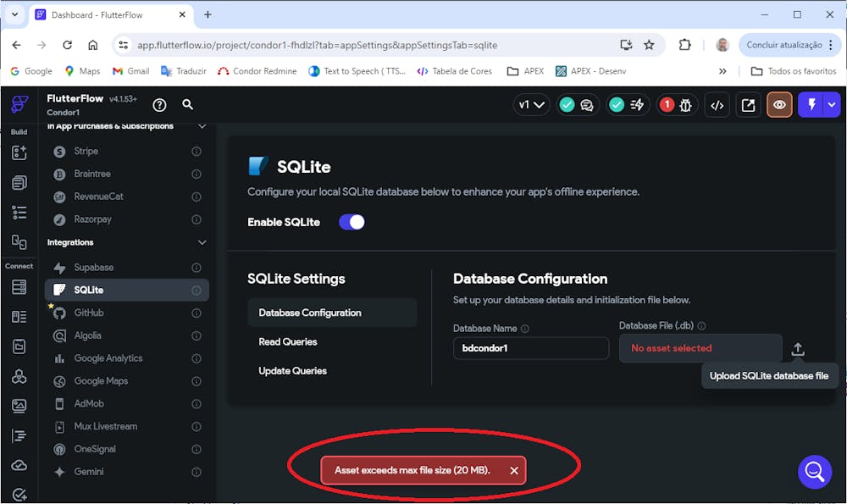The width and height of the screenshot is (847, 504).
Task: Disable the Enable SQLite switch
Action: pos(352,222)
